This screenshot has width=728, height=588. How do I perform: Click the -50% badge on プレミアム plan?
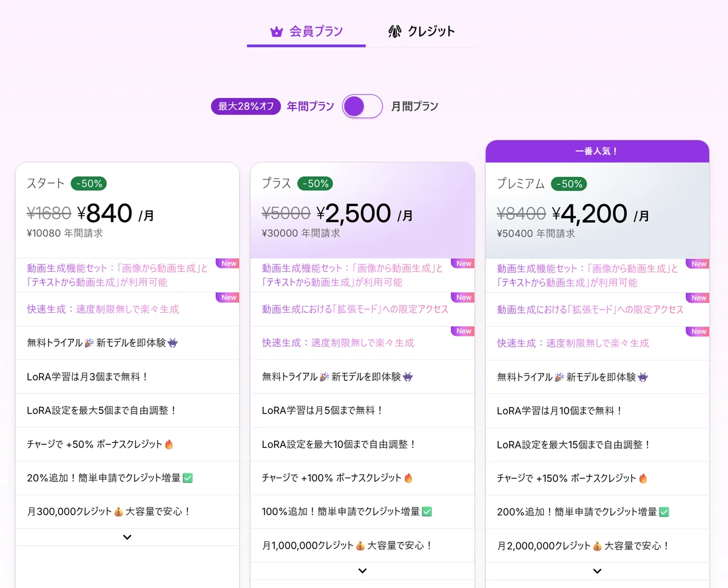click(569, 184)
